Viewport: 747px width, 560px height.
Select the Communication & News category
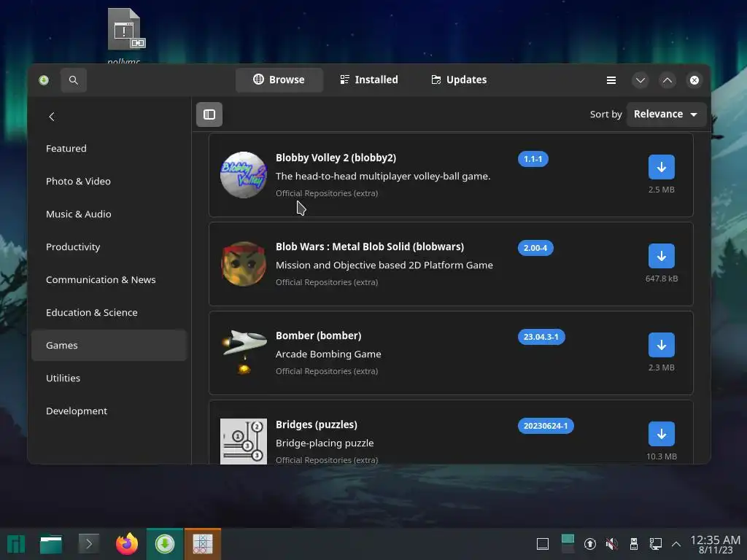109,280
